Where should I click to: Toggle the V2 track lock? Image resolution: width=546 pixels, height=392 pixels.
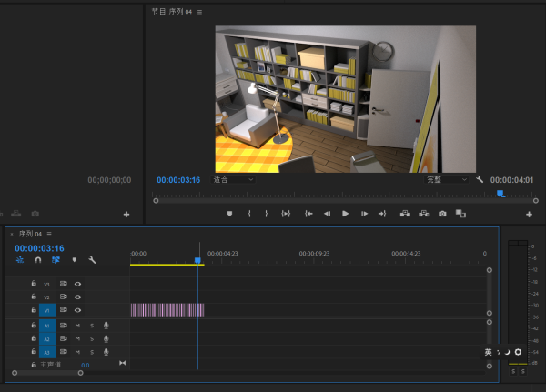pos(34,297)
